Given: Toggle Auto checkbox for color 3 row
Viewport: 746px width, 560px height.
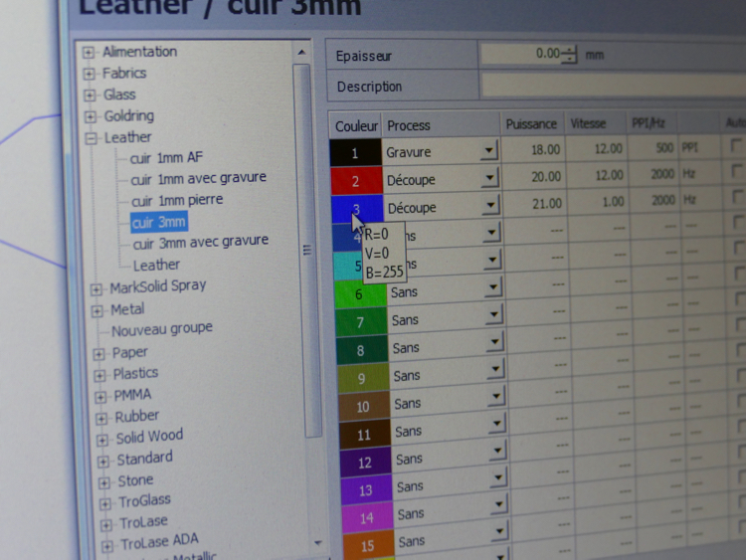Looking at the screenshot, I should click(738, 196).
